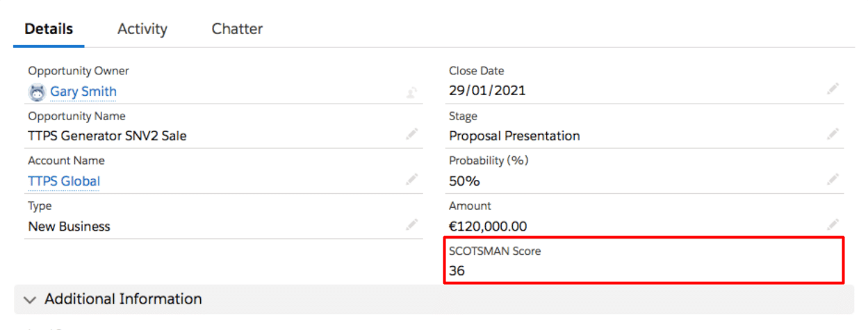Image resolution: width=868 pixels, height=330 pixels.
Task: Click the 29/01/2021 close date value
Action: (487, 90)
